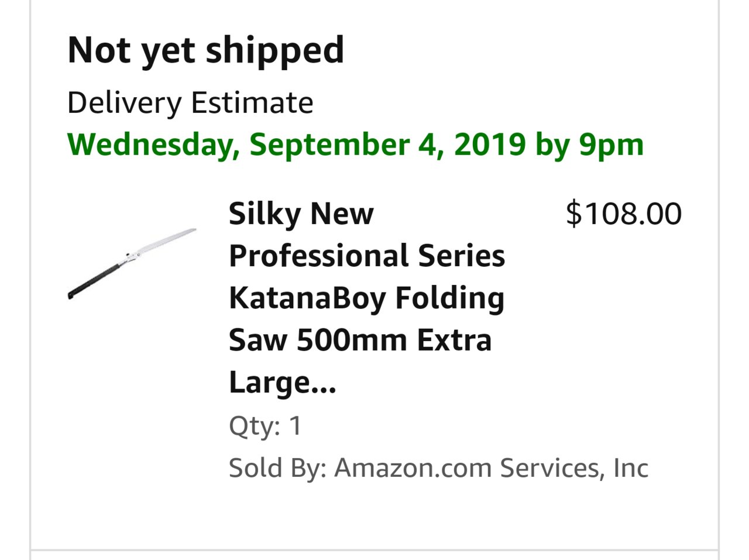
Task: Click the "Delivery Estimate" label
Action: pos(190,103)
